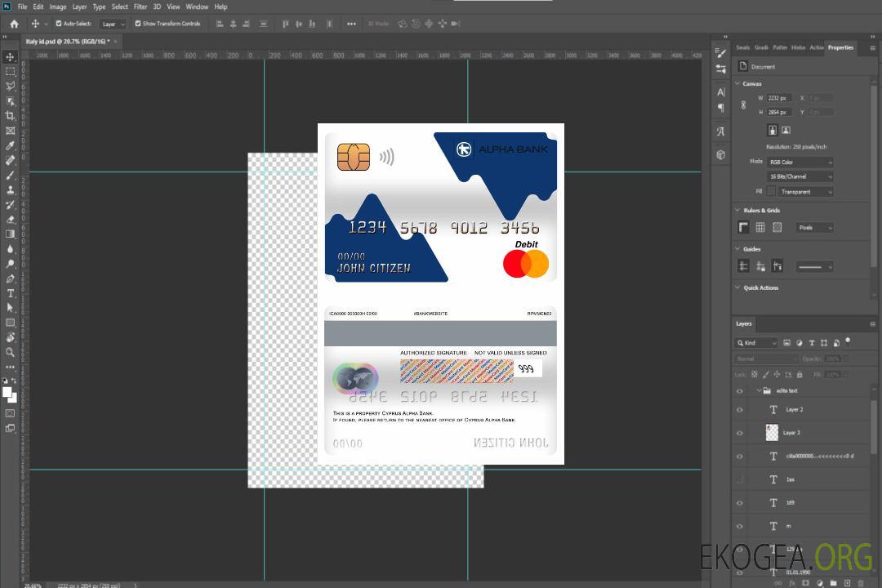Click the foreground color swatch

coord(7,392)
